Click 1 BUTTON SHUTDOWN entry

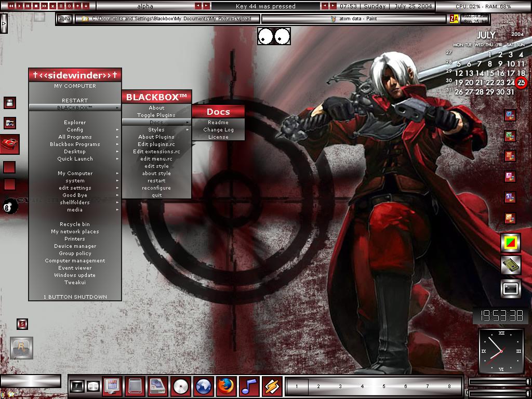point(75,297)
